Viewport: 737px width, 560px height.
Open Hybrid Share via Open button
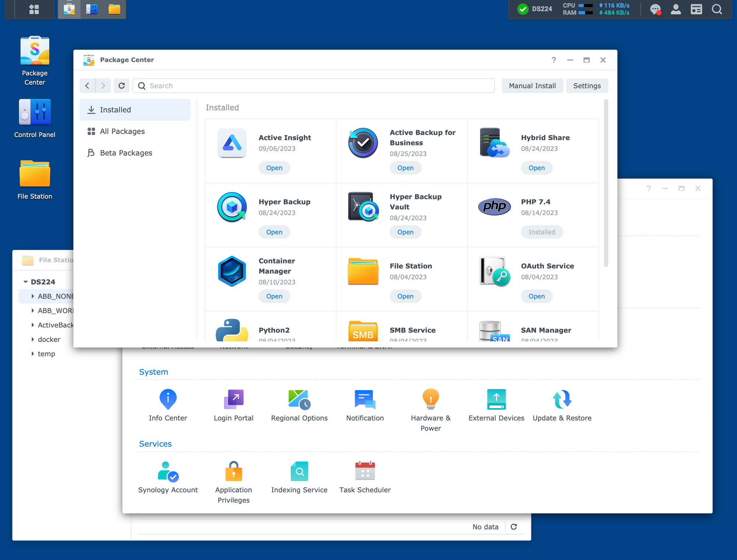point(537,168)
